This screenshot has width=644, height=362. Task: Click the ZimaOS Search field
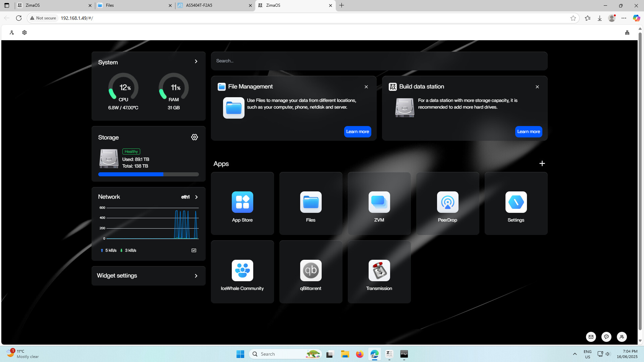point(379,61)
